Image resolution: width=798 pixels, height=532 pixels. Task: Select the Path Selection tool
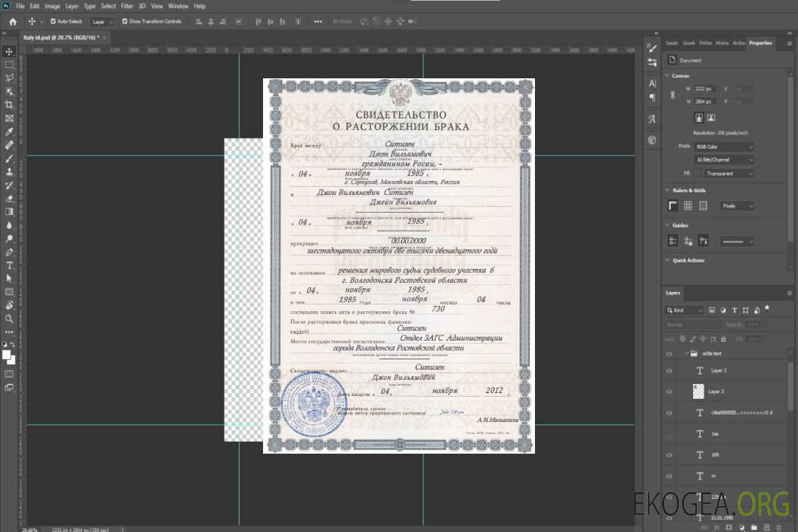click(x=9, y=279)
